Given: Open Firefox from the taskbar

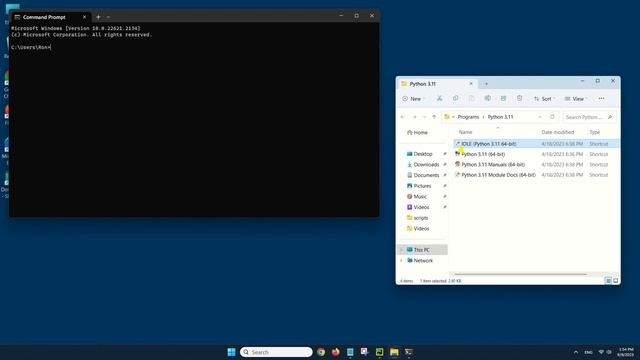Looking at the screenshot, I should point(336,352).
